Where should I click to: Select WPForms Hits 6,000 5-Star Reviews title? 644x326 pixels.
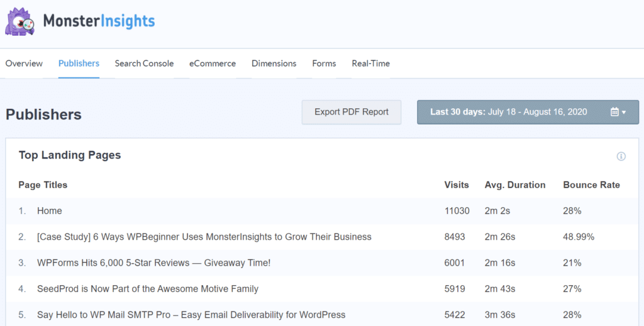(153, 262)
